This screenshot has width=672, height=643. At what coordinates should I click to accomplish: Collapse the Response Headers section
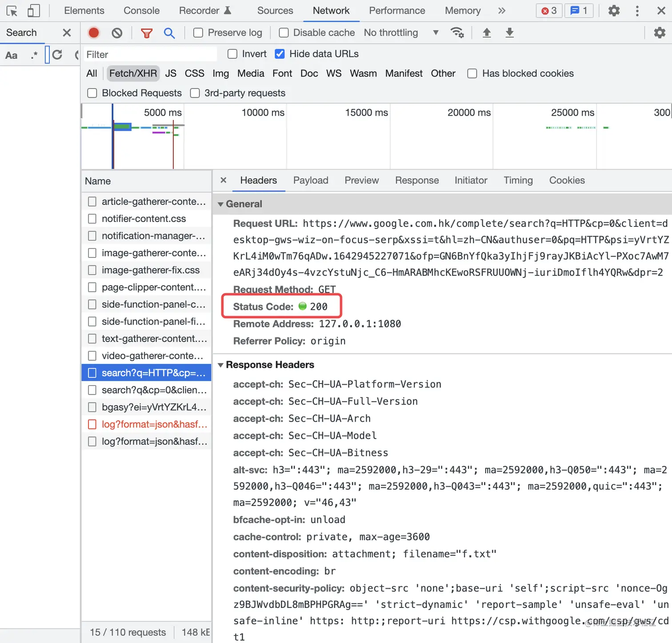266,365
